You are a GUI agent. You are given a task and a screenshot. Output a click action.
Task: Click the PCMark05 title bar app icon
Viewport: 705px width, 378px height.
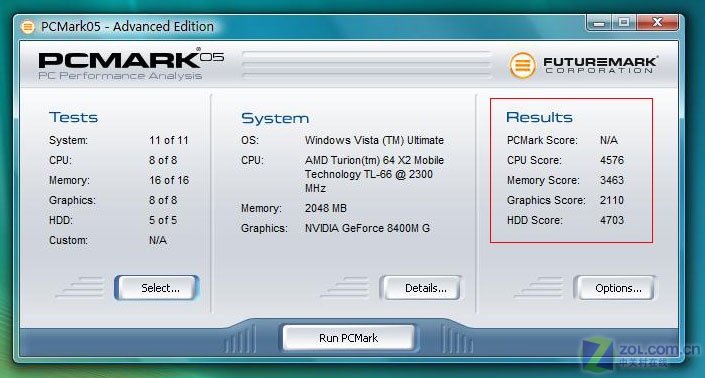tap(27, 27)
